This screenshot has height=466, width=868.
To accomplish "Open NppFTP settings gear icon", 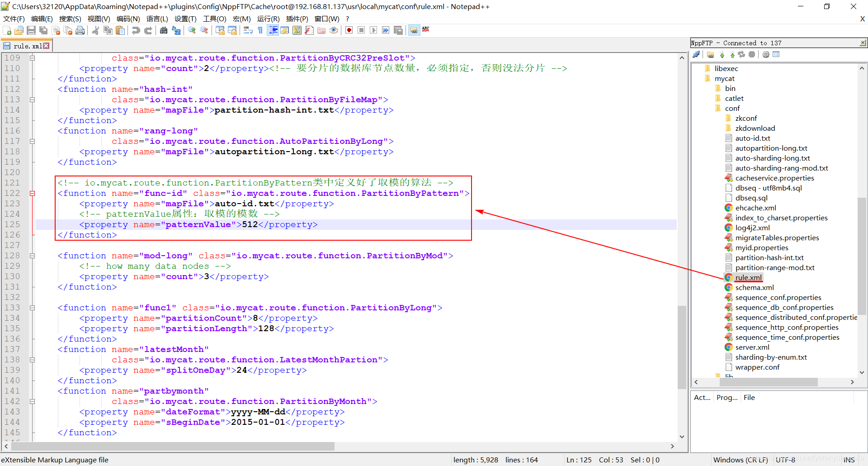I will [x=765, y=55].
